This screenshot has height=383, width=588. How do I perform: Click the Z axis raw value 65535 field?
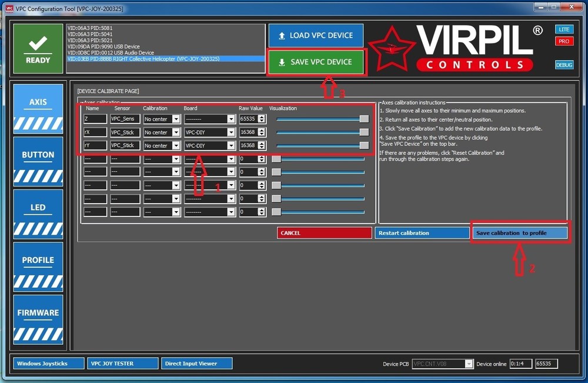point(248,119)
